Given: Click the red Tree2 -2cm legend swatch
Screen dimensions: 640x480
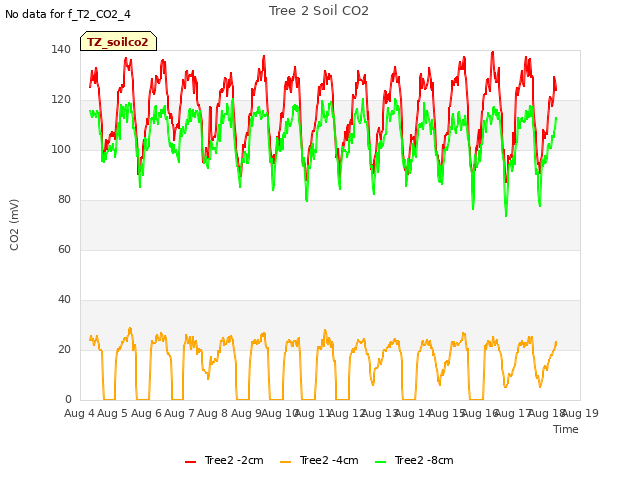Looking at the screenshot, I should 191,462.
